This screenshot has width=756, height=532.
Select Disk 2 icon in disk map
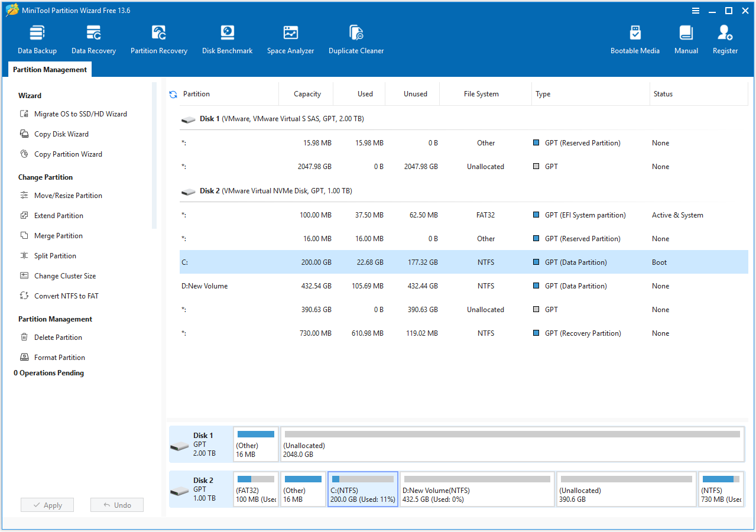coord(180,490)
